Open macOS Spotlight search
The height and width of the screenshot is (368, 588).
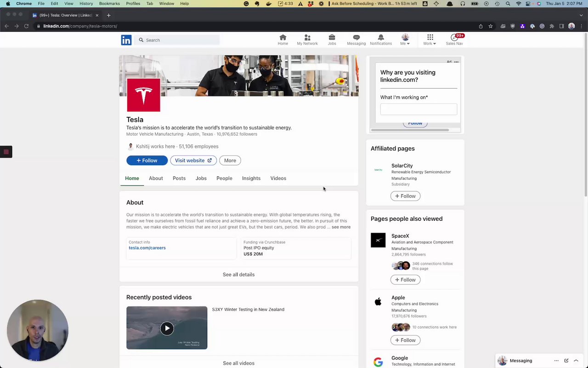point(508,4)
